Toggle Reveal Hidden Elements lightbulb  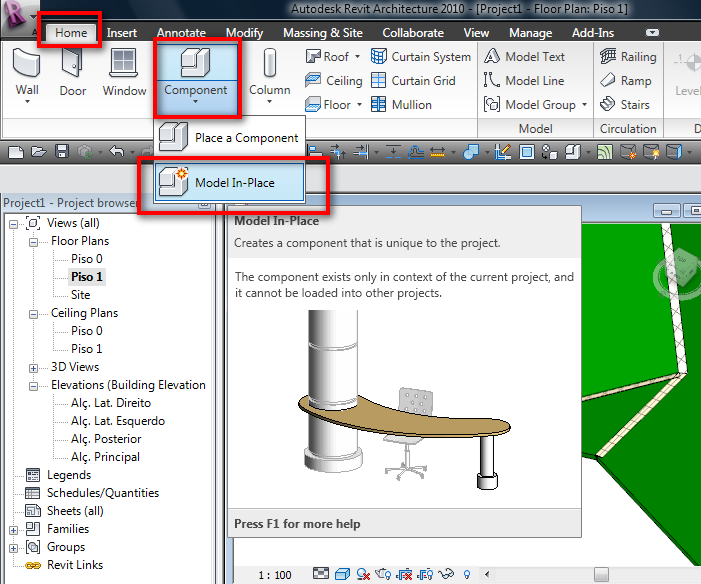pyautogui.click(x=467, y=574)
